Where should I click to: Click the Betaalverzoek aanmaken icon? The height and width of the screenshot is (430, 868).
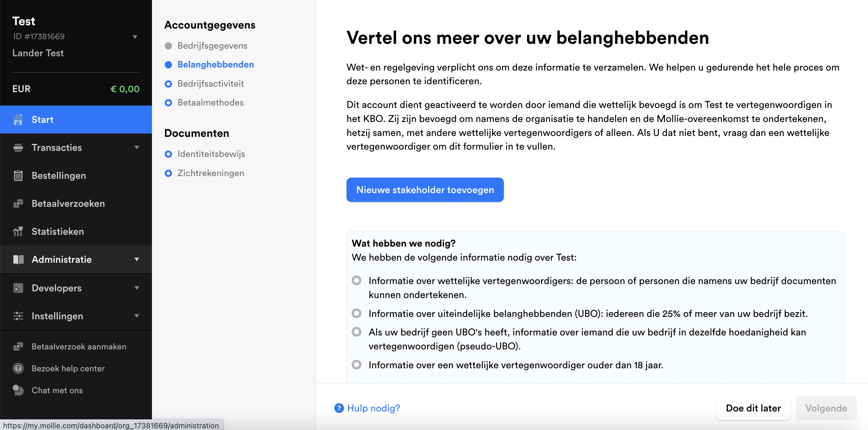[18, 346]
